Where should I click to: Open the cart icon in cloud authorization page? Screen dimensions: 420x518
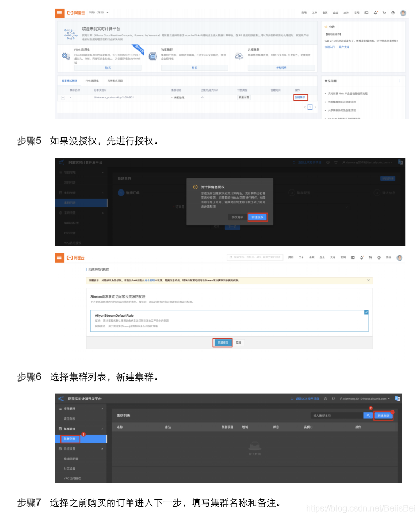point(370,257)
